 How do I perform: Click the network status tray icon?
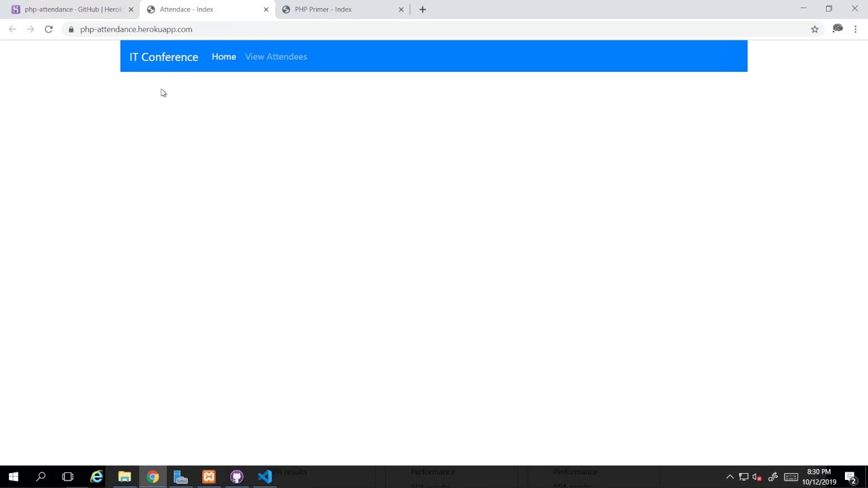click(x=744, y=477)
